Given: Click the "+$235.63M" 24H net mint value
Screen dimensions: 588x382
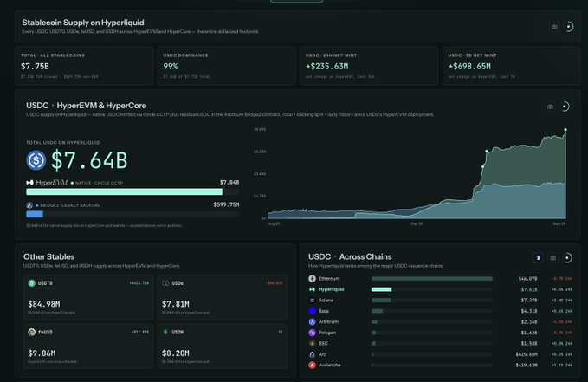Looking at the screenshot, I should coord(327,67).
